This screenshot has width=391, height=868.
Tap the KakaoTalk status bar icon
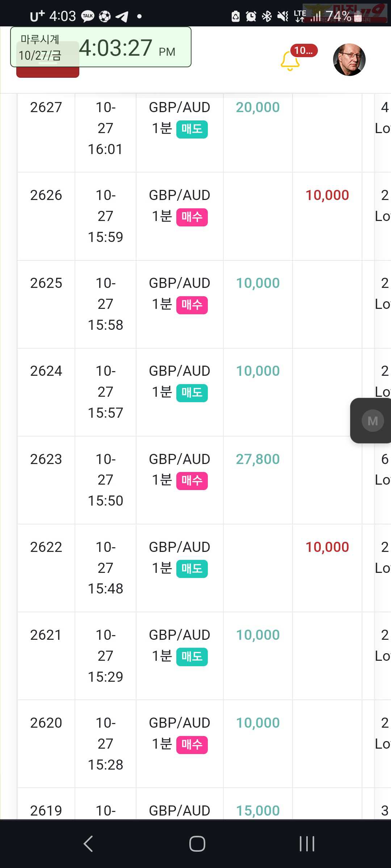(x=88, y=16)
